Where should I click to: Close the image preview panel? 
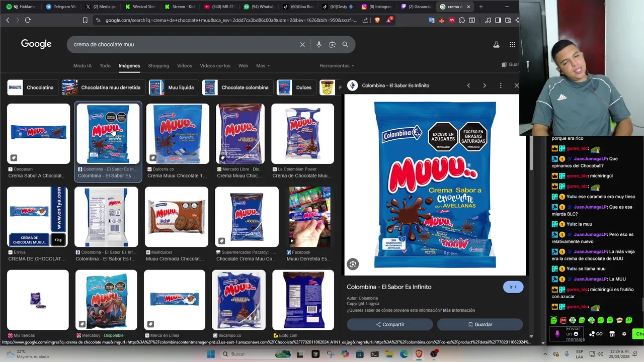516,85
